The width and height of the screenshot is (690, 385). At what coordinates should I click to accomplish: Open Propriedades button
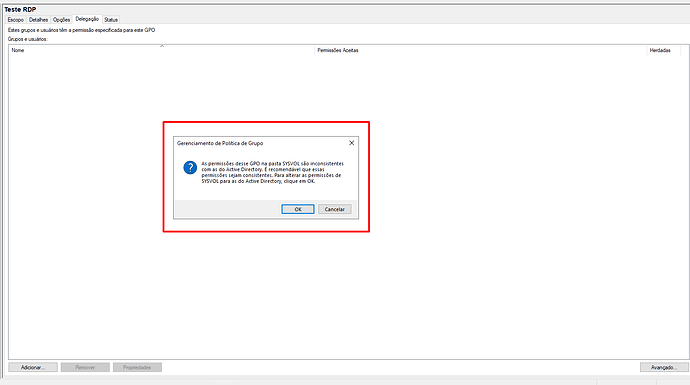click(137, 367)
